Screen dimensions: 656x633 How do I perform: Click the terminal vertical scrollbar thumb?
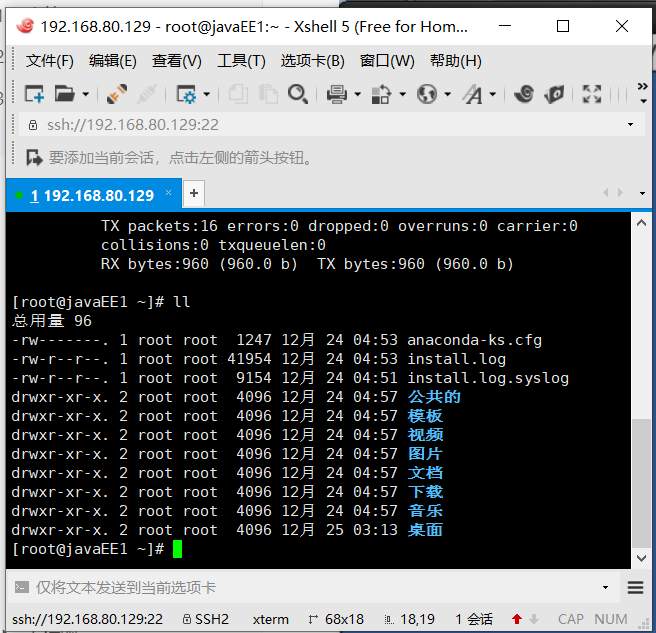pyautogui.click(x=641, y=483)
